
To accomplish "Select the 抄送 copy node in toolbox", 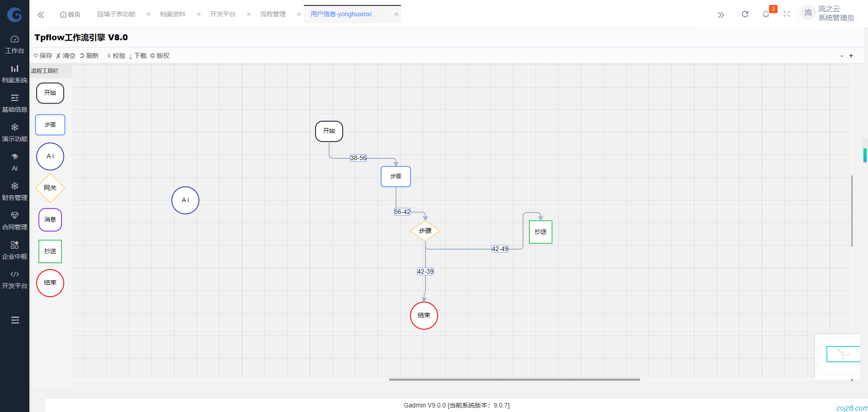I will click(x=50, y=251).
